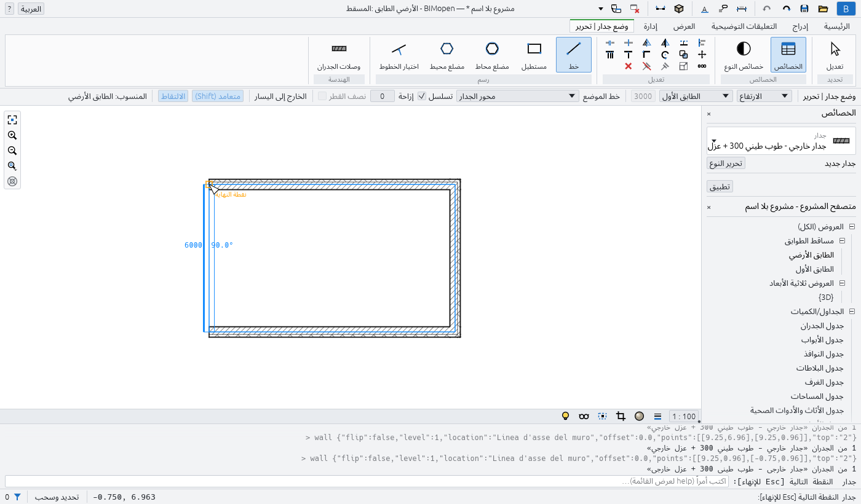Collapse the Schedules (الجداول/الكميات) tree node
861x504 pixels.
pos(852,312)
